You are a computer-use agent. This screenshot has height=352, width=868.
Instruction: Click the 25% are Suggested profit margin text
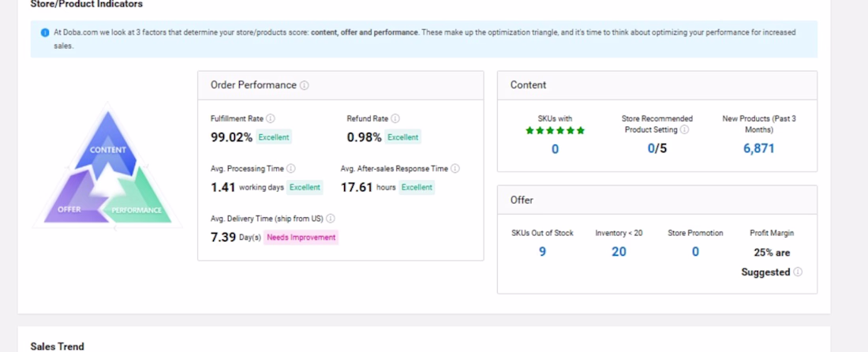771,262
